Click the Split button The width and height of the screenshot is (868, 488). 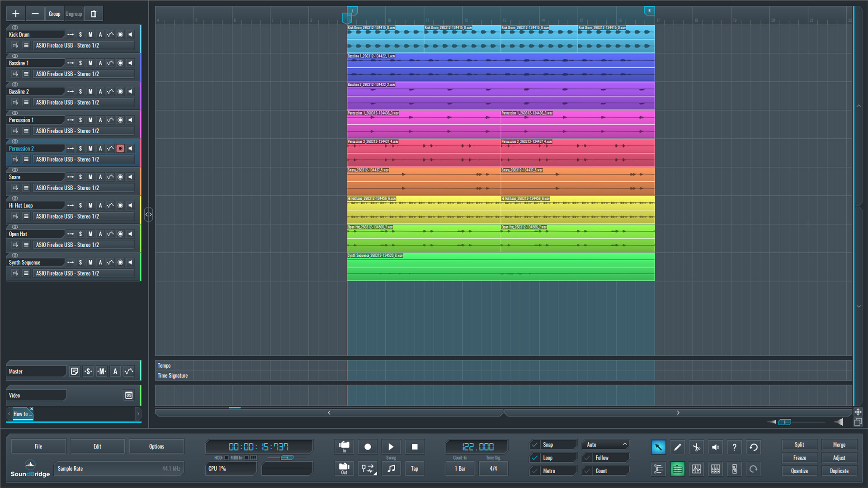(799, 445)
